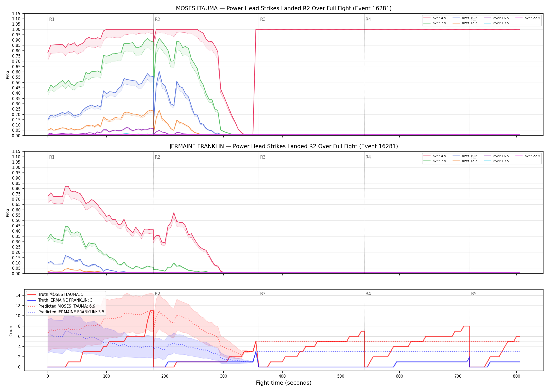Image resolution: width=549 pixels, height=392 pixels.
Task: Click the R5 round label in the Count chart
Action: click(474, 294)
